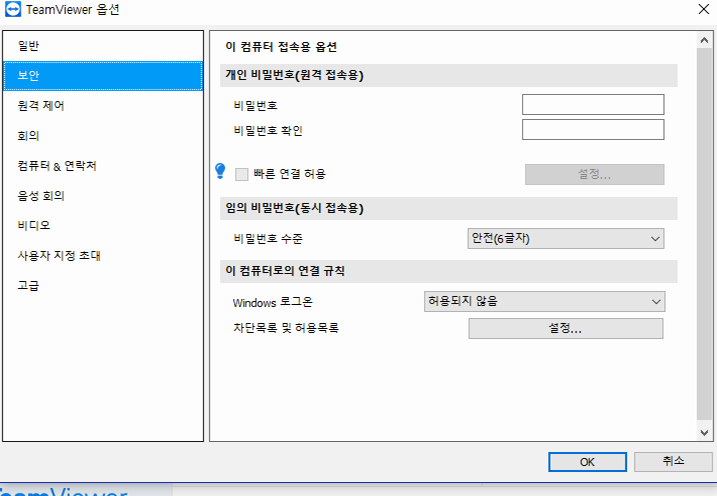This screenshot has height=496, width=717.
Task: Open the 원격 제어 category
Action: pos(103,106)
